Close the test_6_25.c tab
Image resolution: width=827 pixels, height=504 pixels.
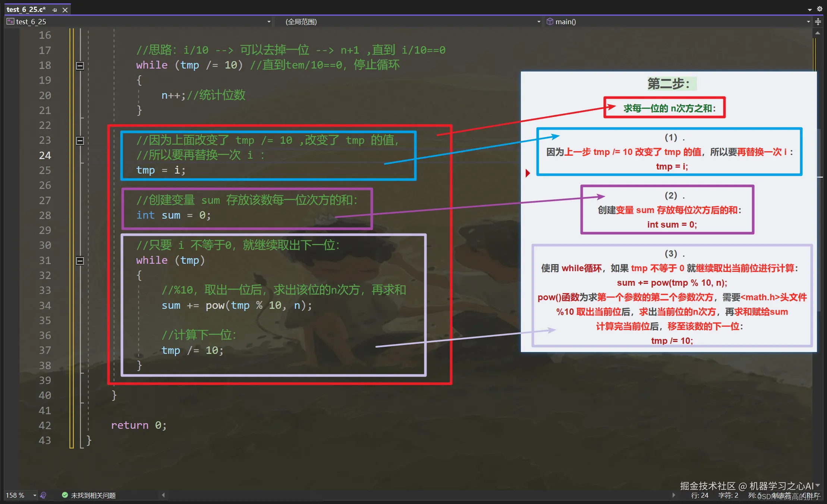coord(65,10)
